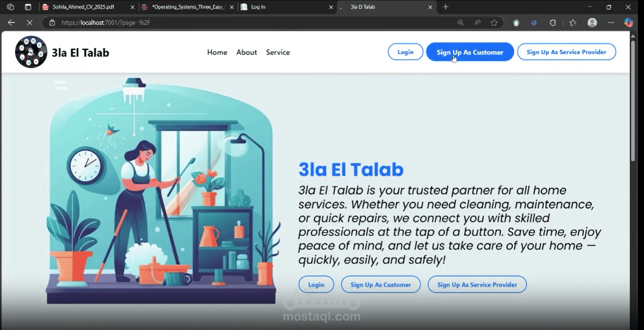The height and width of the screenshot is (330, 644).
Task: Close the Sohila_Ahmed_CV_2025.pdf tab
Action: tap(132, 7)
